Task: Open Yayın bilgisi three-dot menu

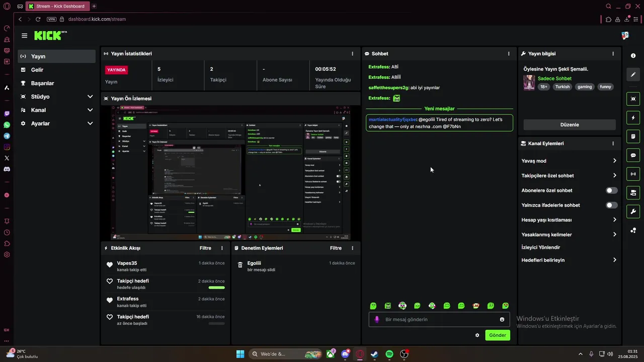Action: 613,53
